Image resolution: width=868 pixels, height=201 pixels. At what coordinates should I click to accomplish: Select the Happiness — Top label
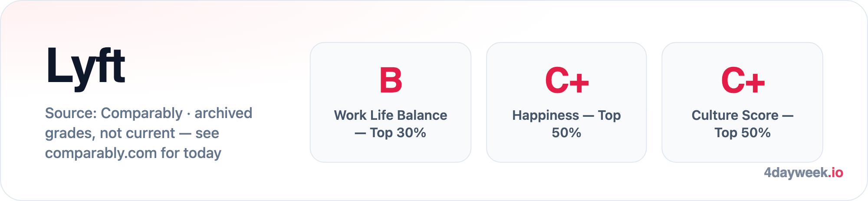coord(566,115)
